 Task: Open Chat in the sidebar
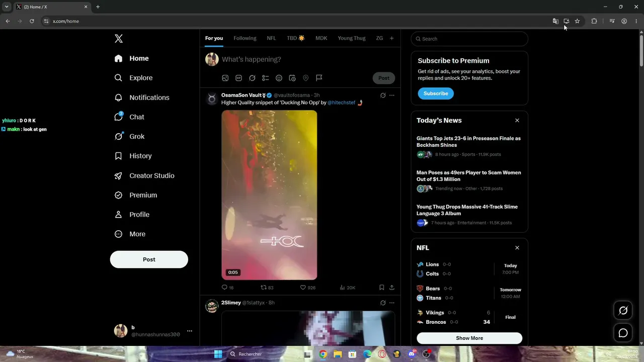pos(129,117)
